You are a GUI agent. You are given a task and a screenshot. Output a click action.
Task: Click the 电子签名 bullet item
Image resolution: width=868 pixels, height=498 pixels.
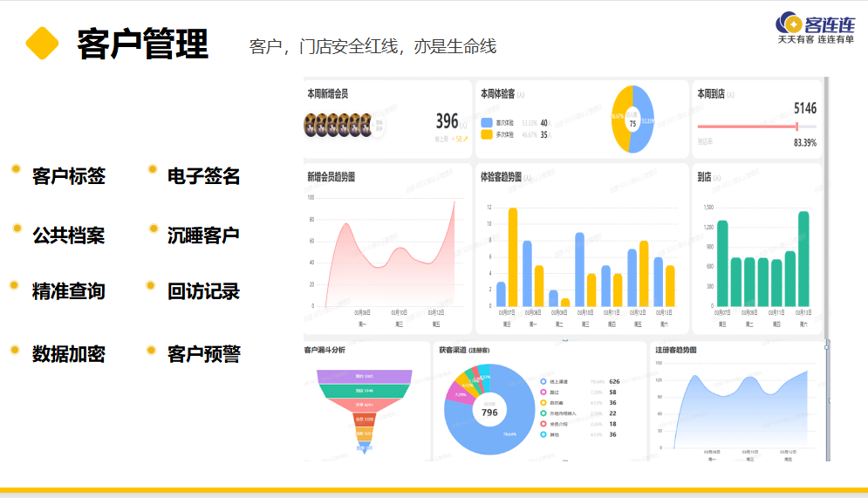[204, 176]
